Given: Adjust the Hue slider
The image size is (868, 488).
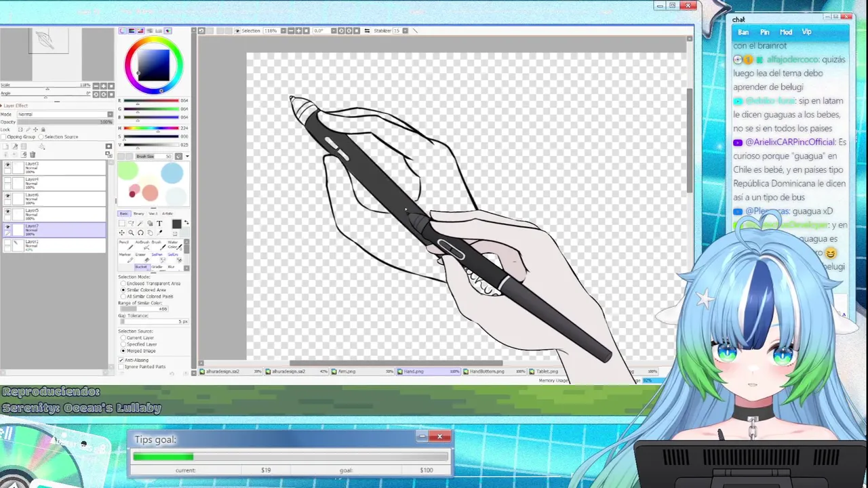Looking at the screenshot, I should tap(151, 128).
